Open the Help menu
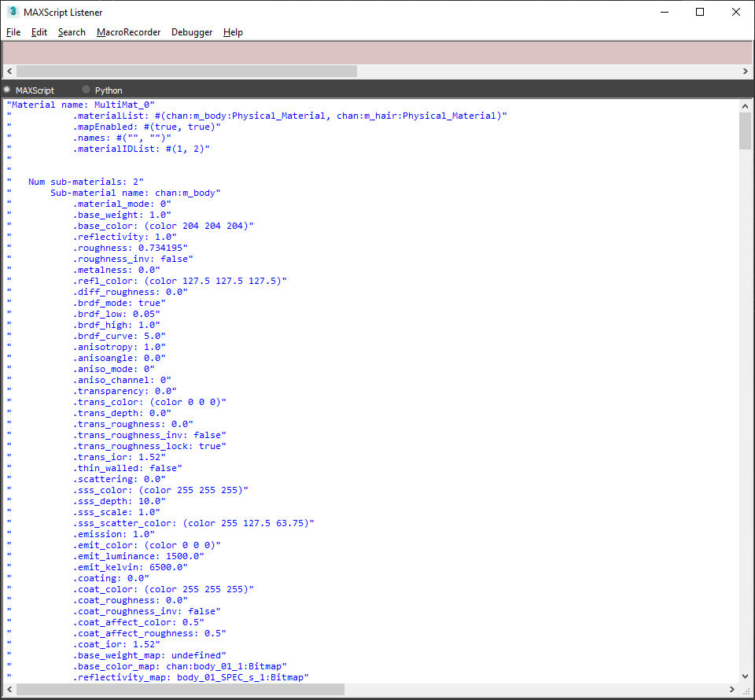This screenshot has height=700, width=755. [x=233, y=32]
